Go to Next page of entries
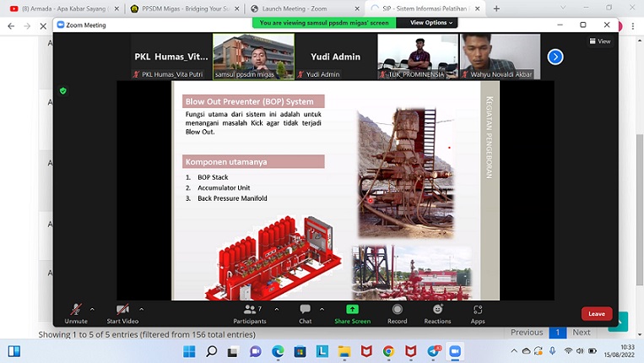The width and height of the screenshot is (644, 363). pyautogui.click(x=581, y=333)
